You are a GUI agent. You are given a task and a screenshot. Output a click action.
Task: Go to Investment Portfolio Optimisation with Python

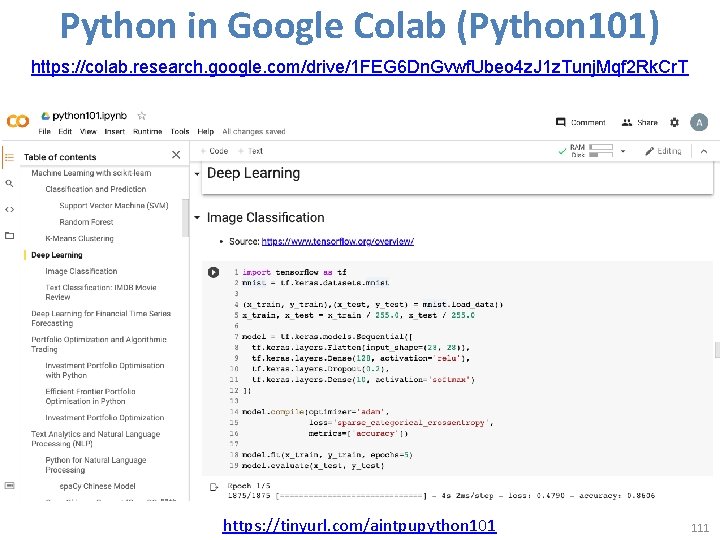coord(105,371)
